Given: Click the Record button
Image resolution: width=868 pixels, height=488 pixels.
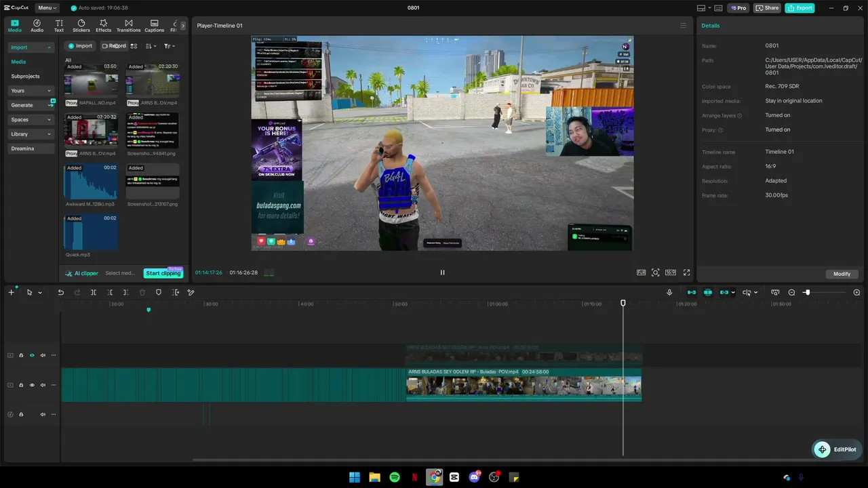Looking at the screenshot, I should [114, 46].
